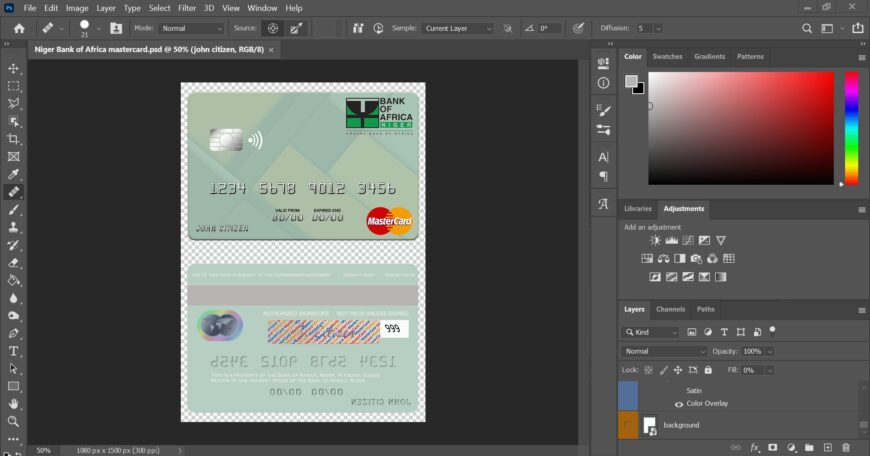Open the Mode dropdown set to Normal
The image size is (870, 456).
191,28
